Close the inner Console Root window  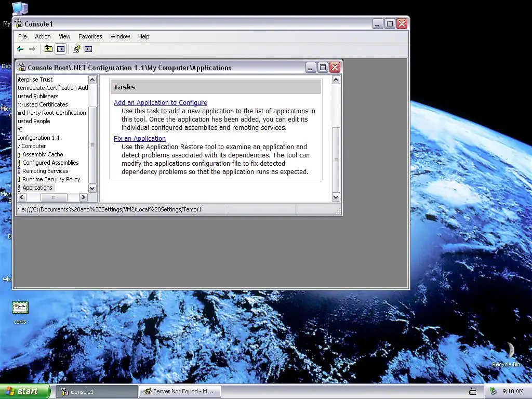(335, 67)
